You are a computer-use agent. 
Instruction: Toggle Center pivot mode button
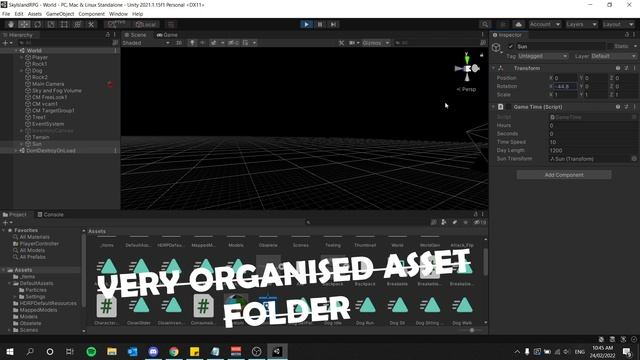[117, 24]
